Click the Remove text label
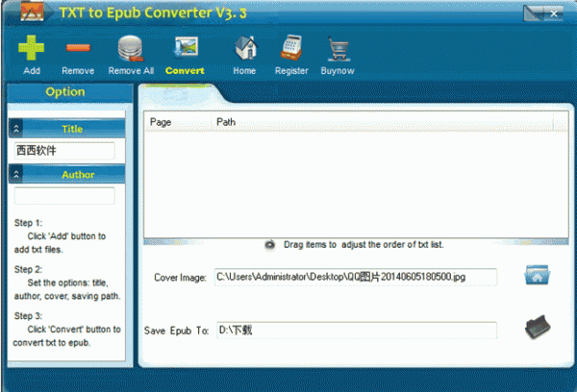The height and width of the screenshot is (392, 577). (x=78, y=70)
